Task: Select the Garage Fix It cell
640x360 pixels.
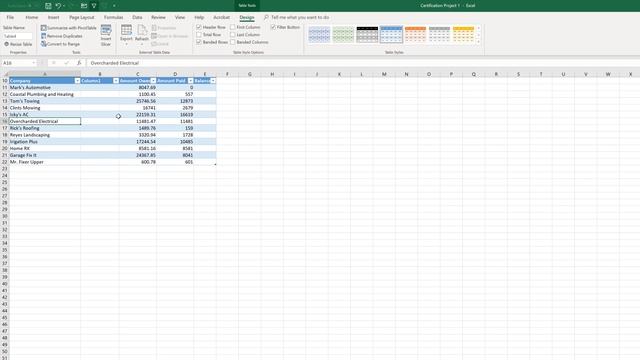Action: (x=45, y=155)
